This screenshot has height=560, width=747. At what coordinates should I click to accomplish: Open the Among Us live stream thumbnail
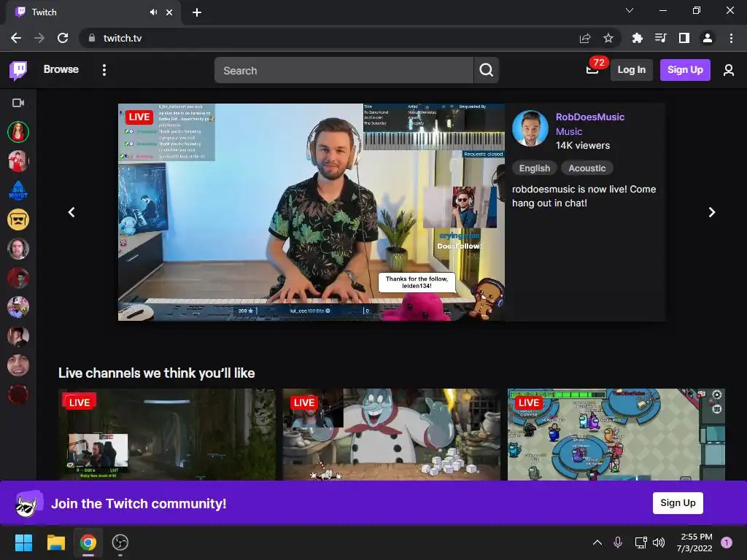(616, 435)
